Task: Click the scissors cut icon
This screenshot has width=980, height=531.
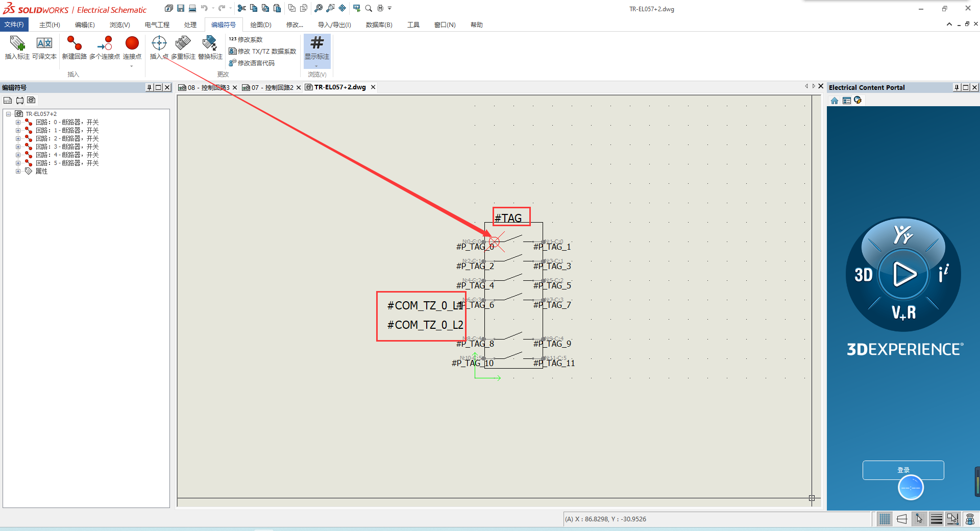Action: pyautogui.click(x=241, y=8)
